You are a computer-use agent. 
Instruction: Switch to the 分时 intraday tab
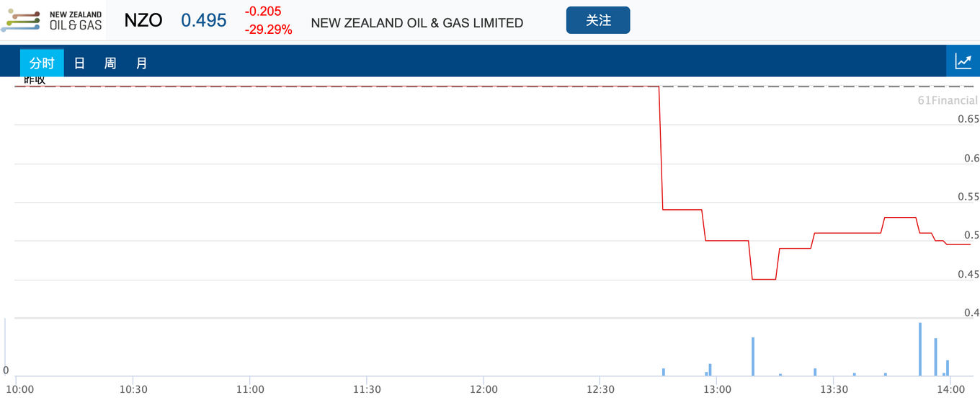pyautogui.click(x=42, y=63)
